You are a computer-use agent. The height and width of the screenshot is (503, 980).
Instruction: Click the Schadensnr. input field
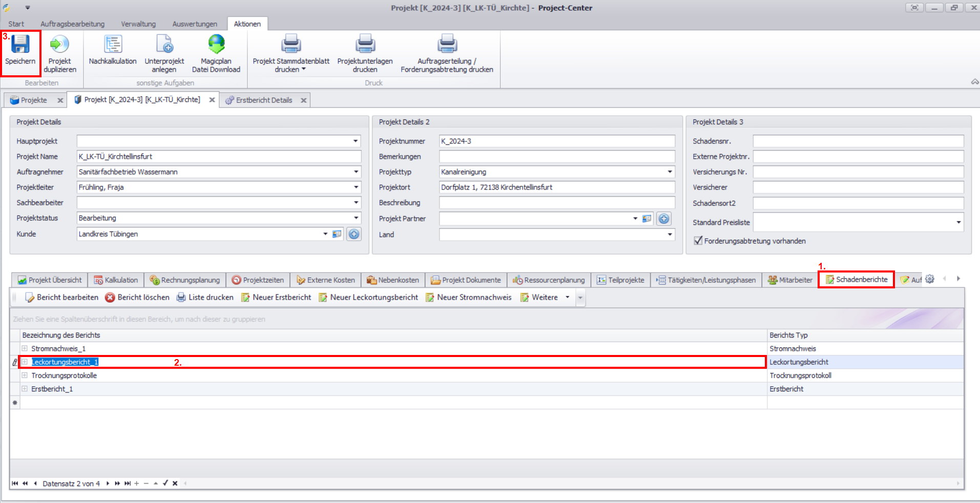click(x=858, y=141)
